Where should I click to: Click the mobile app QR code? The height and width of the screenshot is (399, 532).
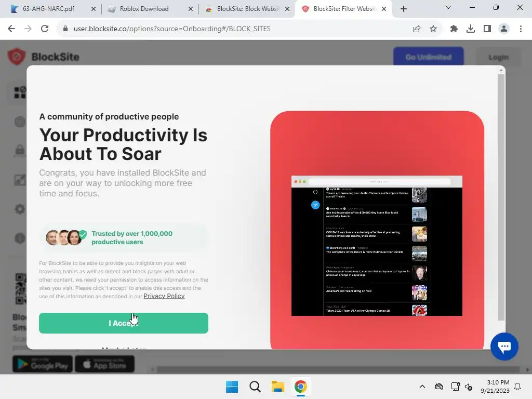[x=21, y=289]
